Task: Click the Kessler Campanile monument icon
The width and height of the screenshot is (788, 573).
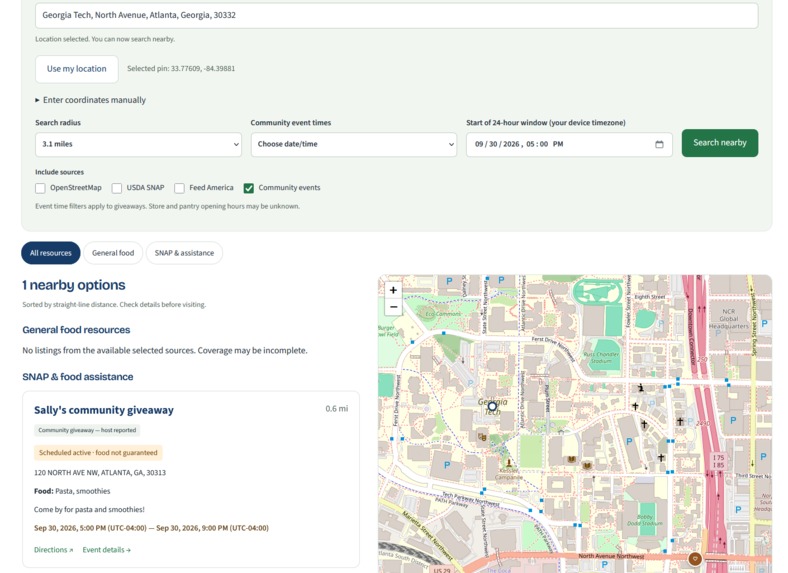Action: point(509,463)
